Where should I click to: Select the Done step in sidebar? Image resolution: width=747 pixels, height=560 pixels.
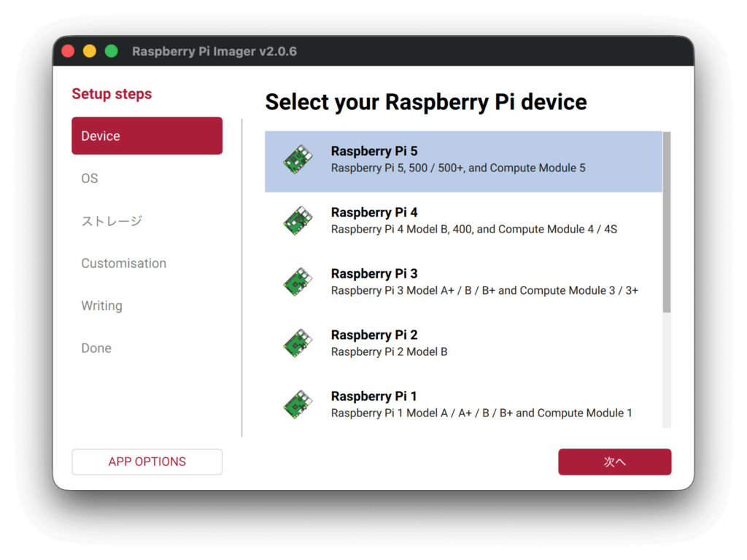click(96, 349)
